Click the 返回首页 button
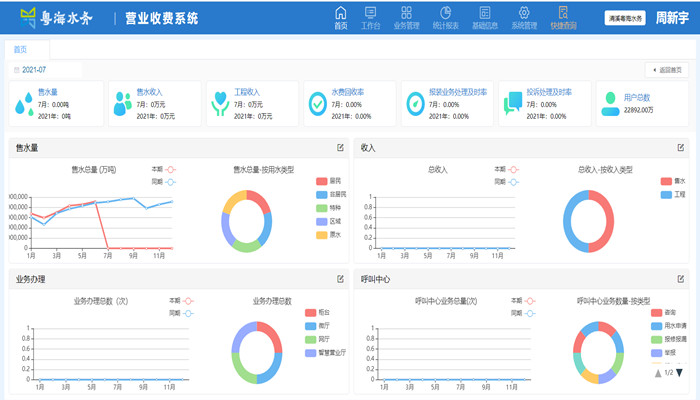Screen dimensions: 700x400 point(666,70)
